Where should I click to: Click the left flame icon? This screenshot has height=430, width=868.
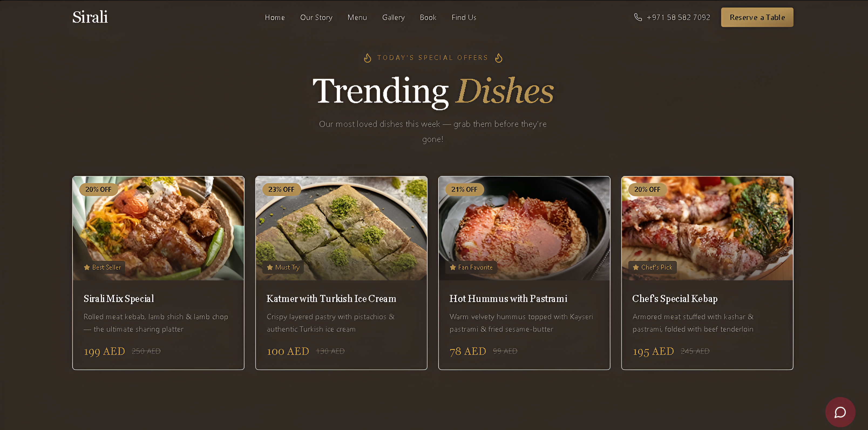[367, 58]
